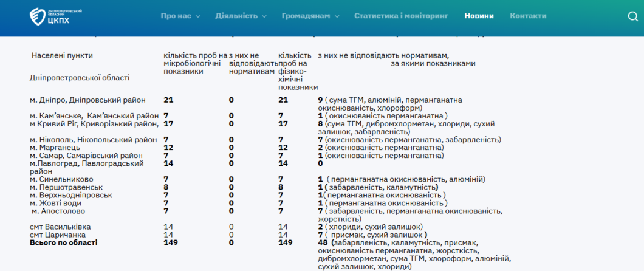Expand the chevron beside Про нас
This screenshot has width=644, height=271.
[x=198, y=16]
